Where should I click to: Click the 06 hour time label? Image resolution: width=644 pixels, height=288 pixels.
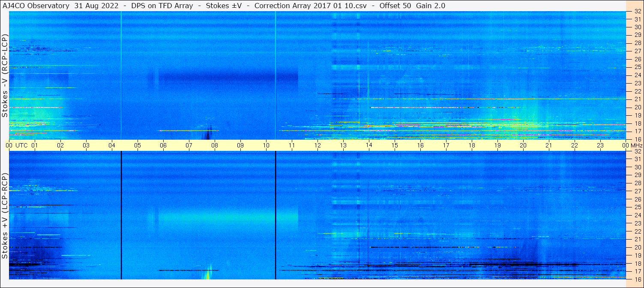[x=163, y=145]
